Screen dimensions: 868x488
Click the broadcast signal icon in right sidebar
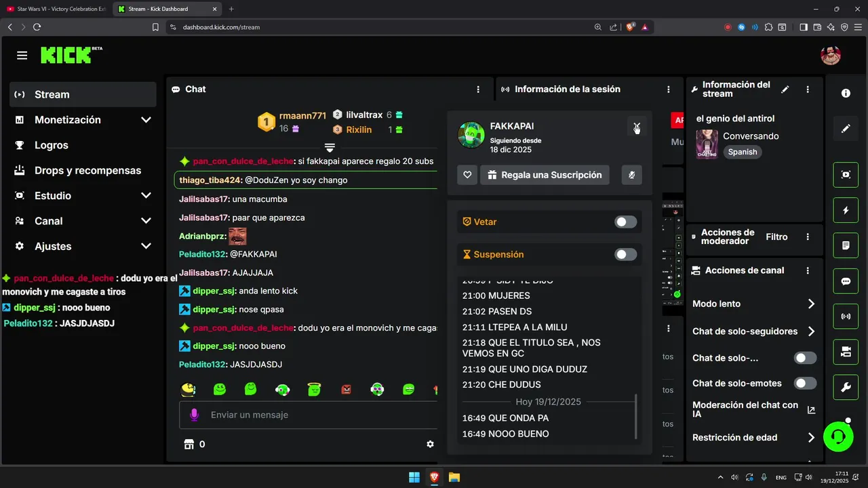pyautogui.click(x=846, y=316)
